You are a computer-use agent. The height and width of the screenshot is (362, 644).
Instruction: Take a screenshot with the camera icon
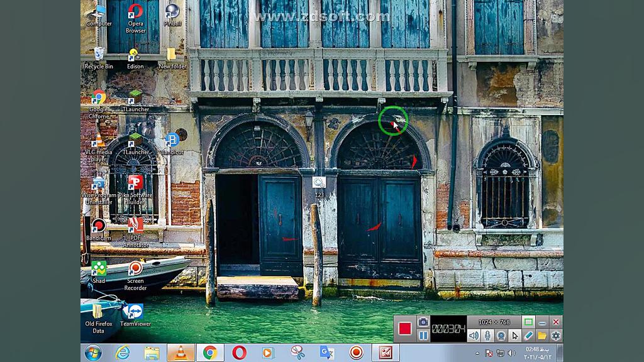(423, 321)
